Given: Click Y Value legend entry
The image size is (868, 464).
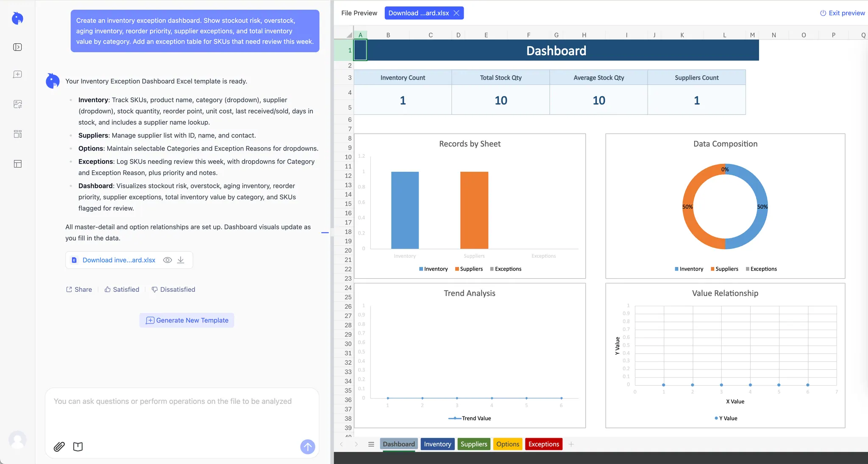Looking at the screenshot, I should click(x=726, y=418).
